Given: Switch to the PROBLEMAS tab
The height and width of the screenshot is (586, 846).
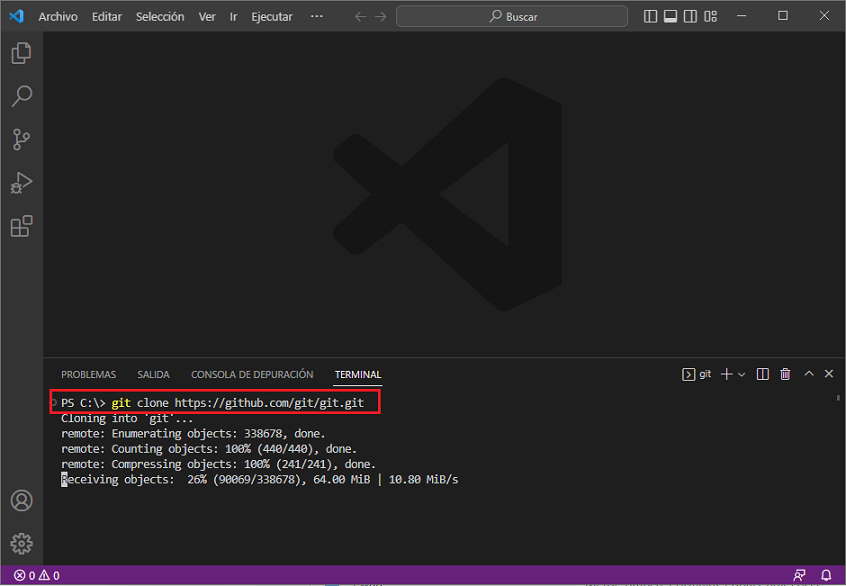Looking at the screenshot, I should click(x=88, y=374).
